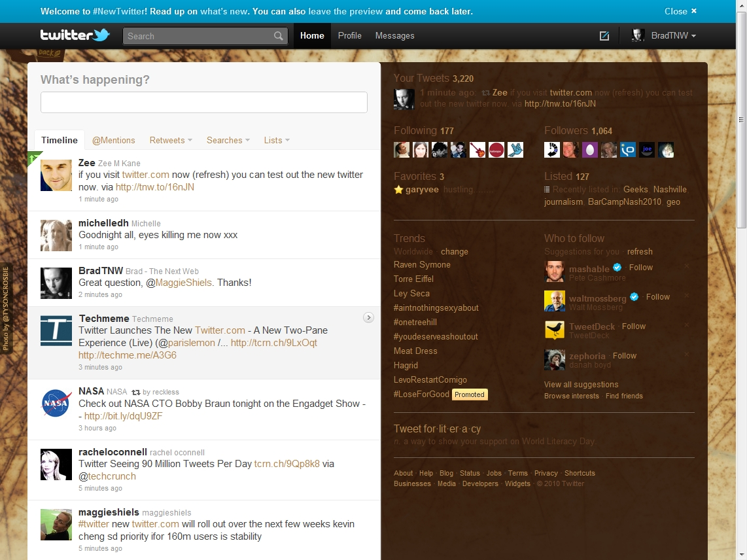Open details arrow on Techmeme tweet

[x=368, y=317]
